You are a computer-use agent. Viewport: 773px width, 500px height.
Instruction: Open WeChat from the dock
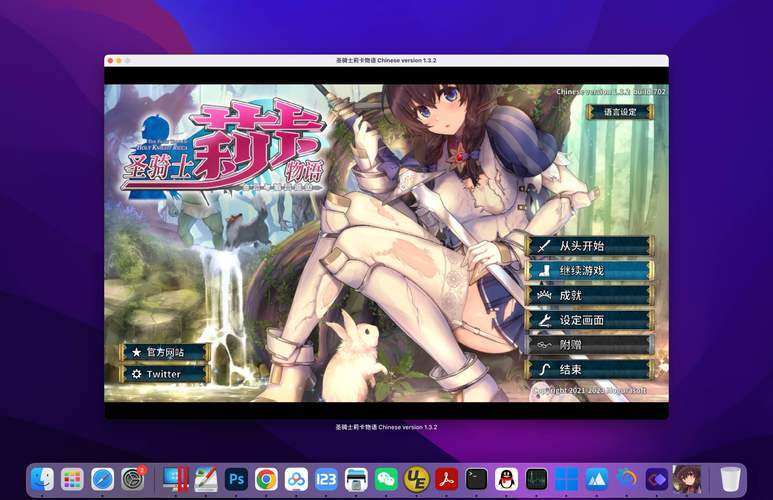[386, 479]
